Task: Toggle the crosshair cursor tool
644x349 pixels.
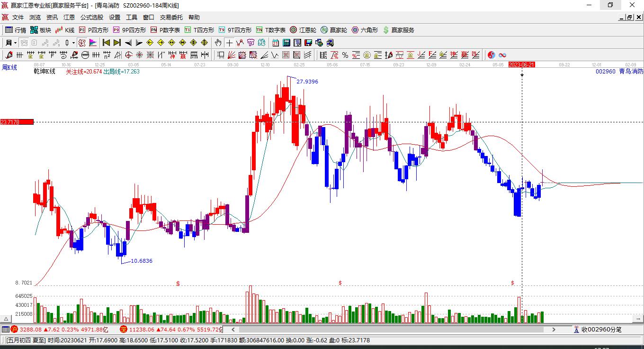Action: pos(229,43)
